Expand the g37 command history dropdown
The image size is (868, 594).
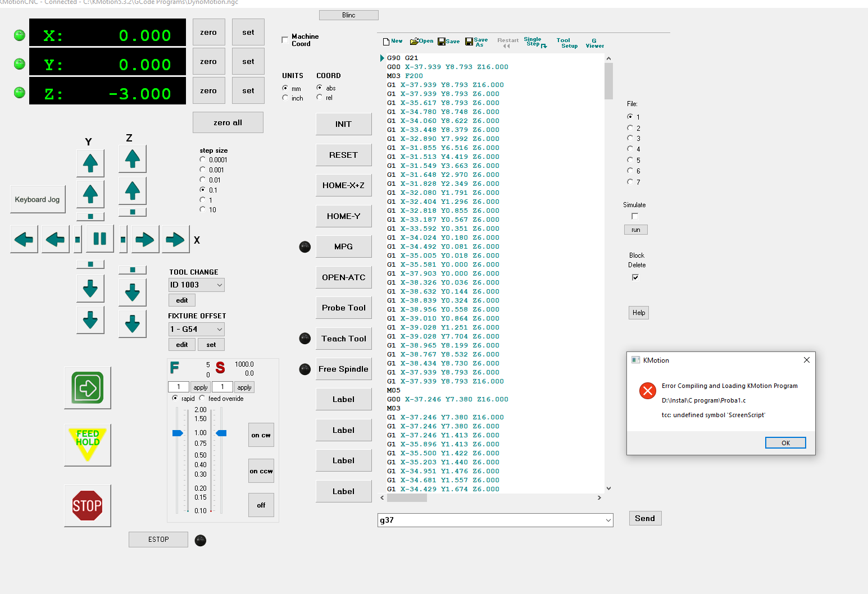pyautogui.click(x=608, y=520)
